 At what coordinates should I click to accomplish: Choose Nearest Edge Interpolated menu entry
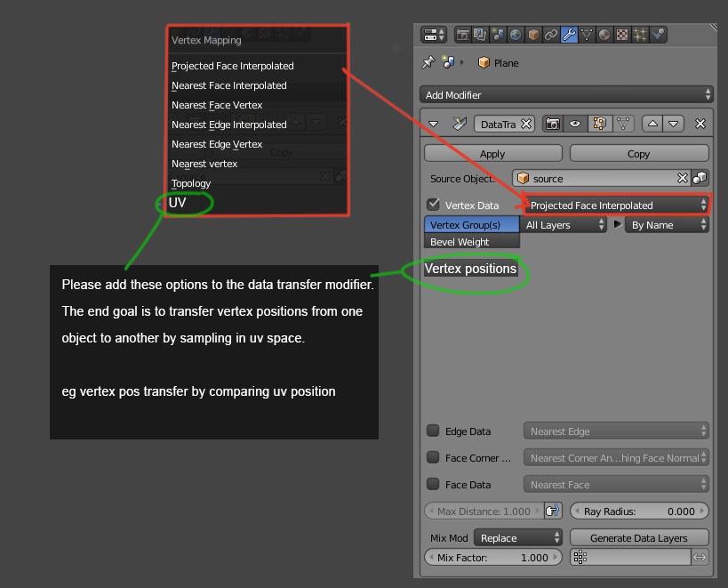[229, 125]
